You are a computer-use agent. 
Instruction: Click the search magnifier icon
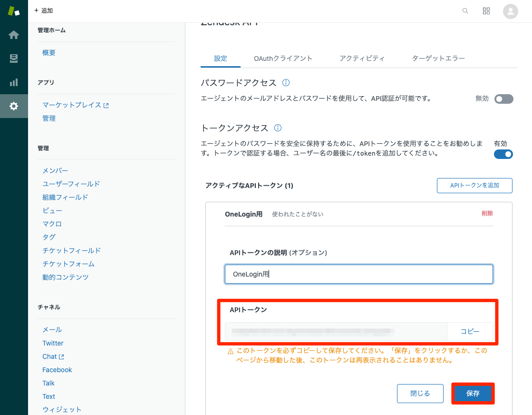click(465, 11)
